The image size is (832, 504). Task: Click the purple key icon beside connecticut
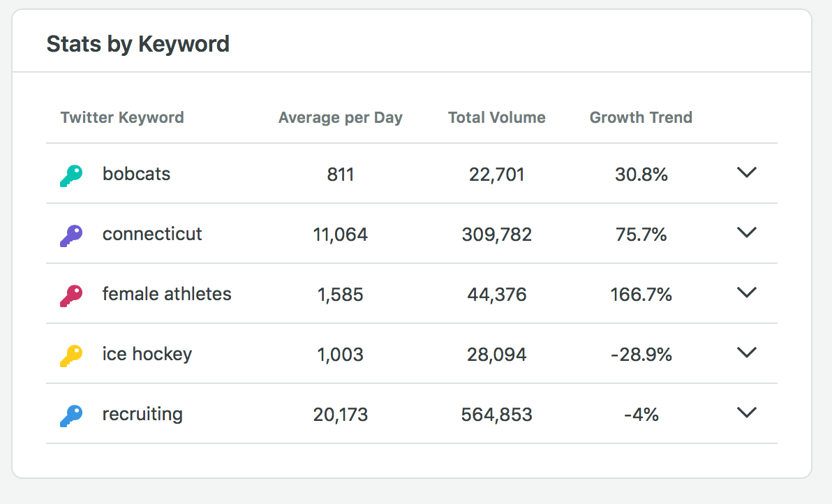pos(71,235)
